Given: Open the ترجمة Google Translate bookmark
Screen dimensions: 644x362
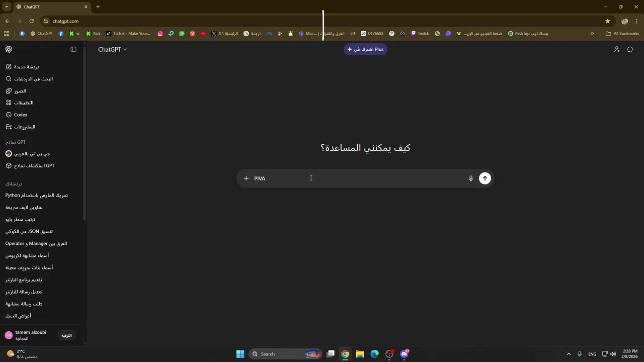Looking at the screenshot, I should 252,34.
